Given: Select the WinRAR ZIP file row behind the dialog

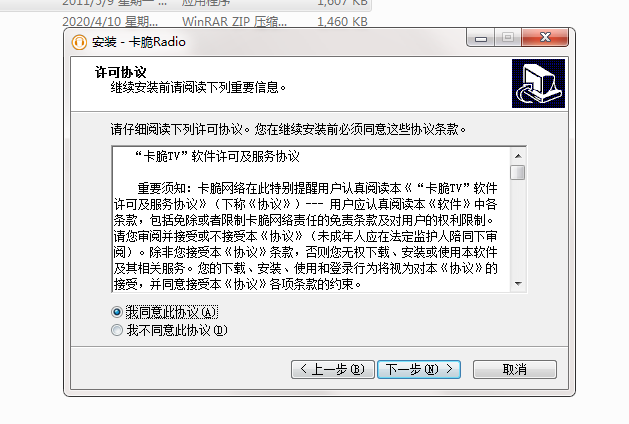Looking at the screenshot, I should pyautogui.click(x=215, y=21).
